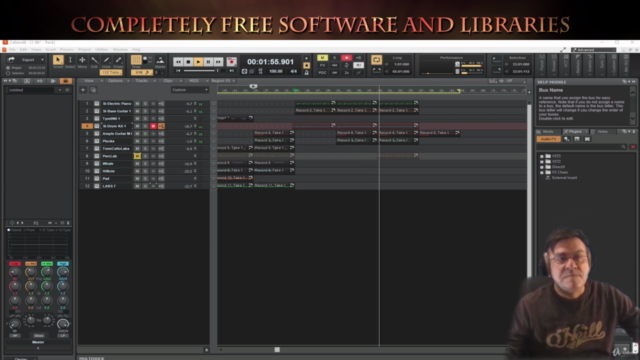Viewport: 640px width, 360px height.
Task: Select track number 4 strip
Action: tap(87, 126)
